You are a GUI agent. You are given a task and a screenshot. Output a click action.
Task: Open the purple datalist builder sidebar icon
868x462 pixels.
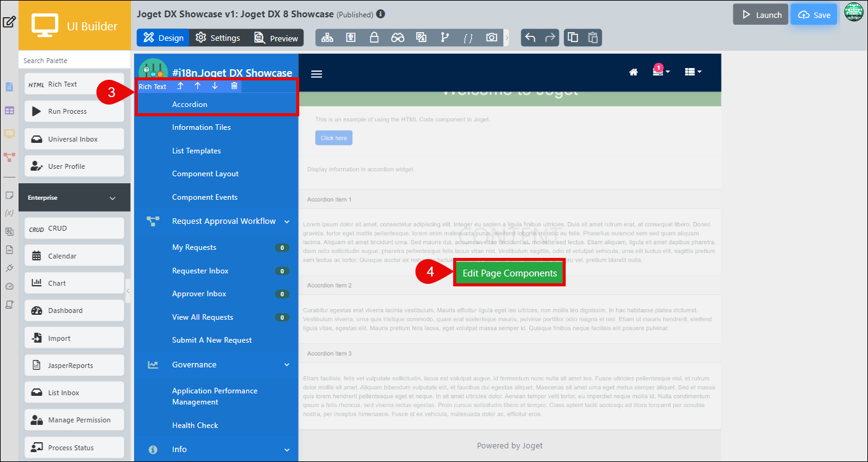(9, 110)
